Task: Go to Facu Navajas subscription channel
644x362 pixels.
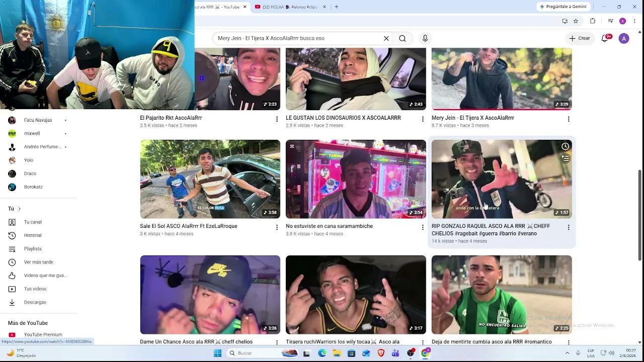Action: 38,120
